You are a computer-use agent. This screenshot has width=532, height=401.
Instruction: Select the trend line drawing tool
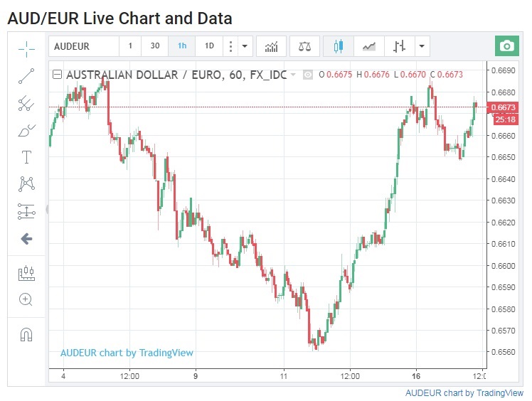pyautogui.click(x=26, y=76)
